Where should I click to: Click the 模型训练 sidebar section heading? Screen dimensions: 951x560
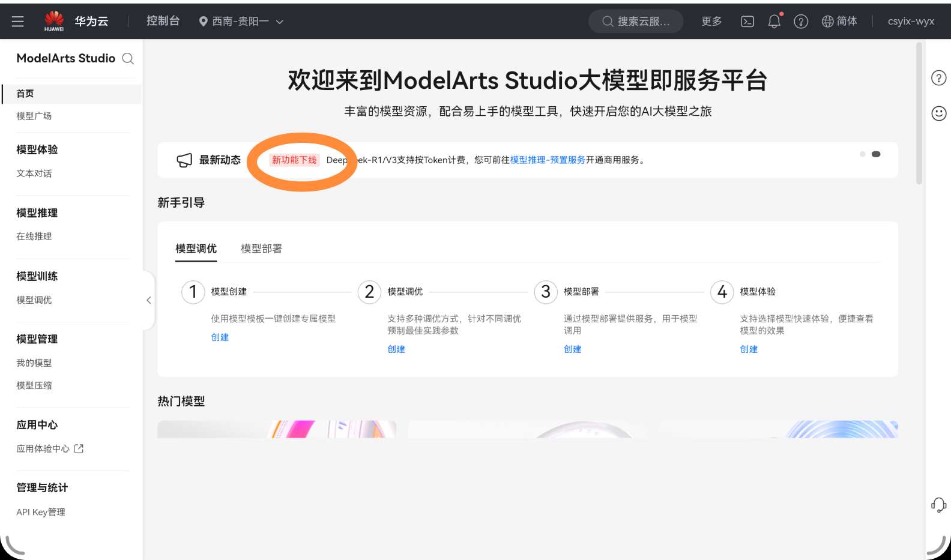pos(37,276)
